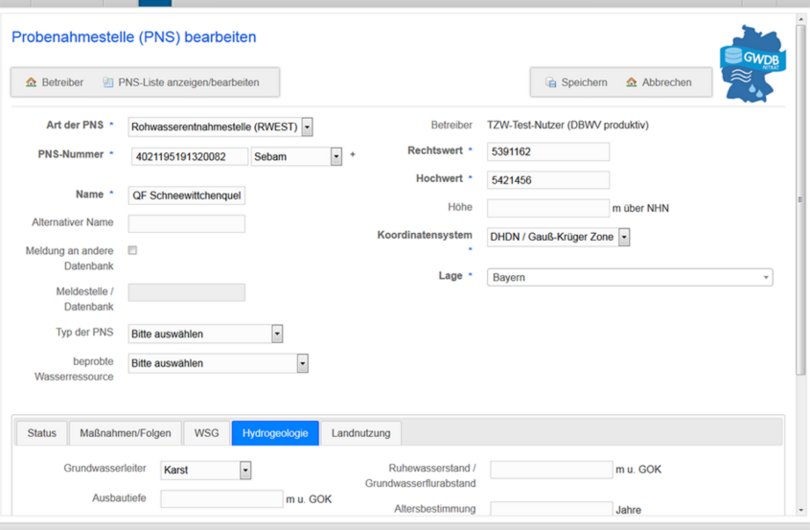This screenshot has height=530, width=810.
Task: Open PNS-Liste anzeigen/bearbeiten list
Action: pos(180,82)
